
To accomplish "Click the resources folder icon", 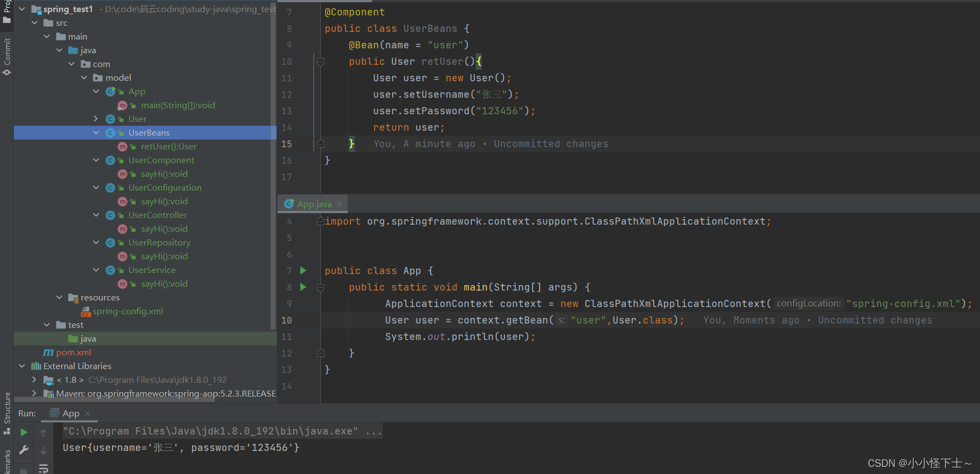I will (x=73, y=298).
